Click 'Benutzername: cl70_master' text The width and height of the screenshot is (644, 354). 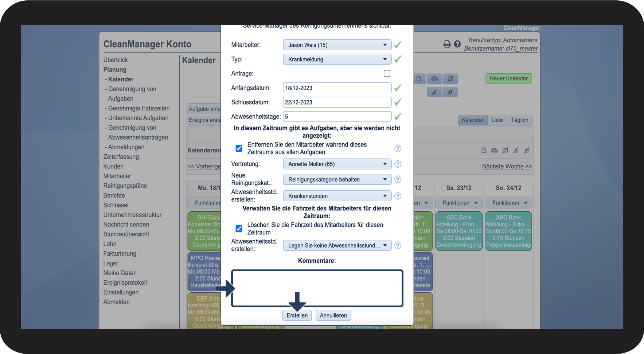501,48
